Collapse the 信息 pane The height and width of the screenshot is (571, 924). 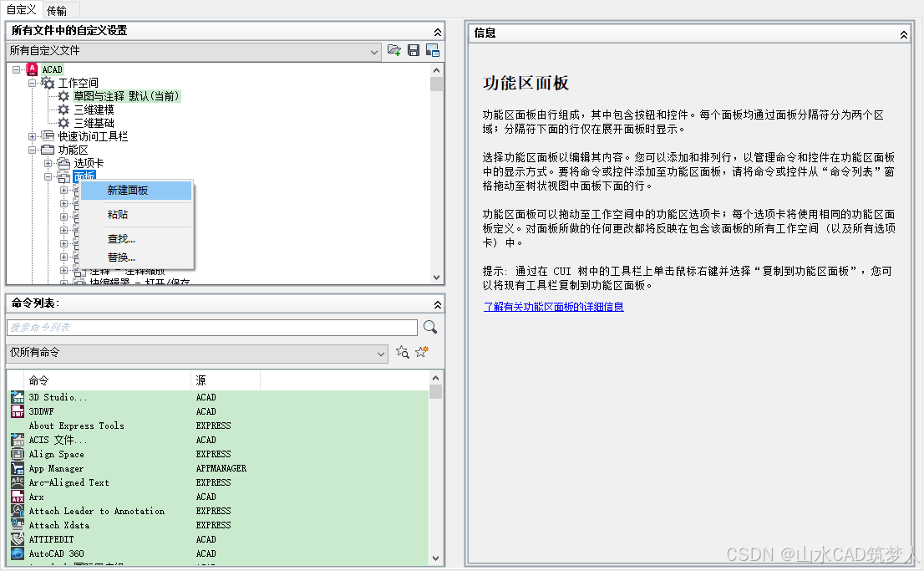903,34
